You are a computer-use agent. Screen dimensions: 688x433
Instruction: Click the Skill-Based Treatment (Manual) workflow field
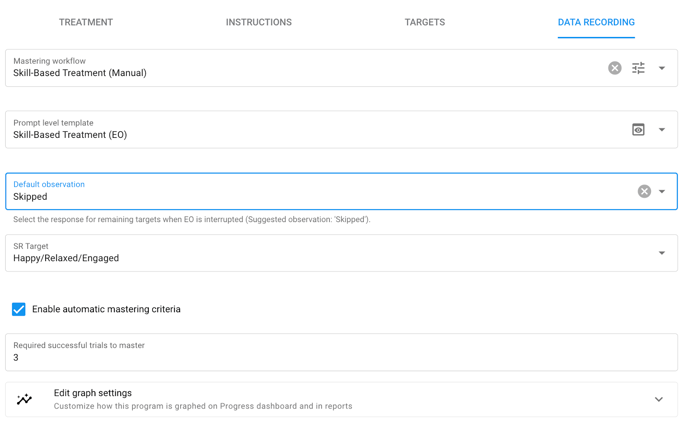[341, 68]
